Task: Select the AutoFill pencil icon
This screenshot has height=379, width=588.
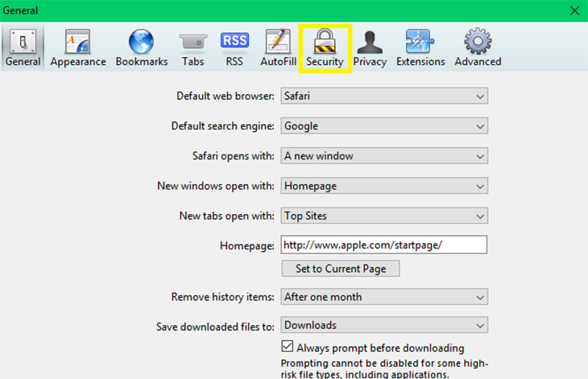Action: tap(278, 41)
